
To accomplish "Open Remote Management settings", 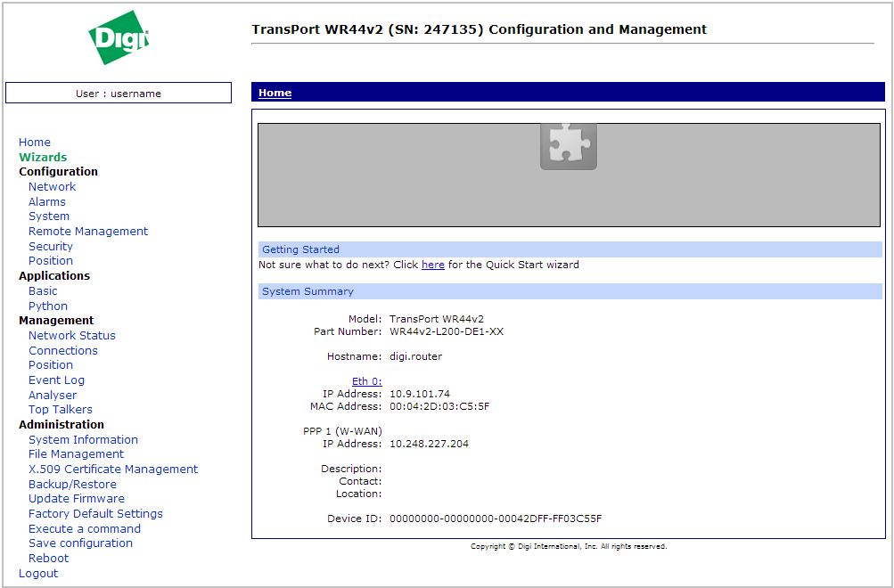I will coord(88,232).
